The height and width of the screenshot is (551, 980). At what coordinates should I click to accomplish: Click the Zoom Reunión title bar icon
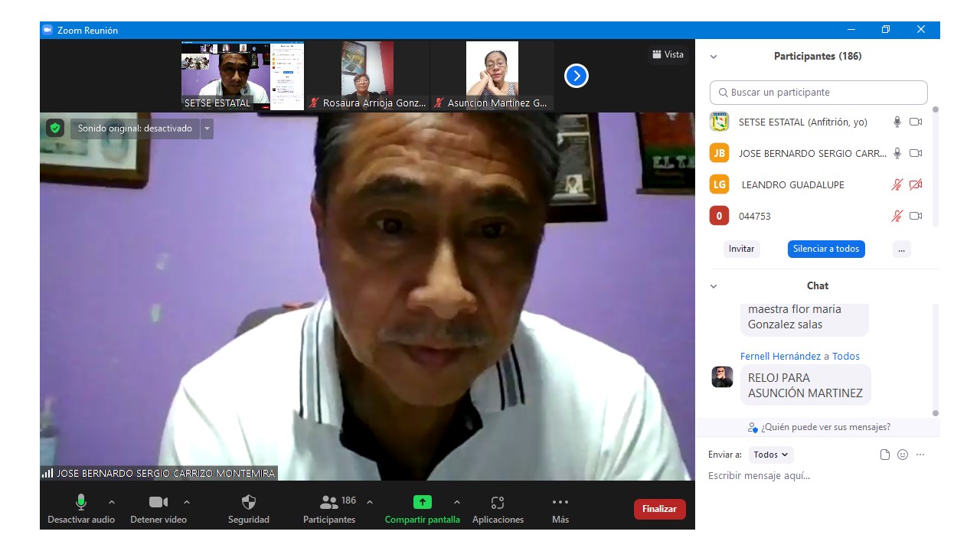click(47, 30)
